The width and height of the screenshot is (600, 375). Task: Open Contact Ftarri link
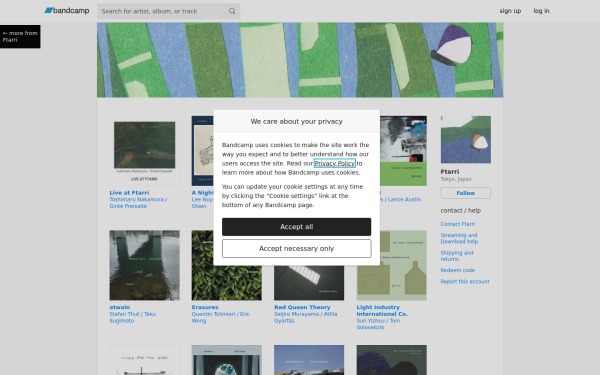458,224
